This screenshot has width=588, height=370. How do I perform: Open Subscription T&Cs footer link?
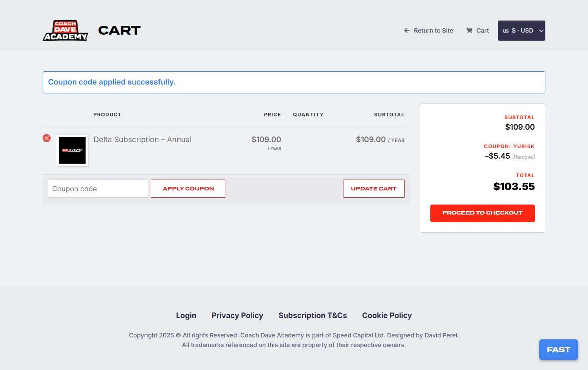[313, 316]
